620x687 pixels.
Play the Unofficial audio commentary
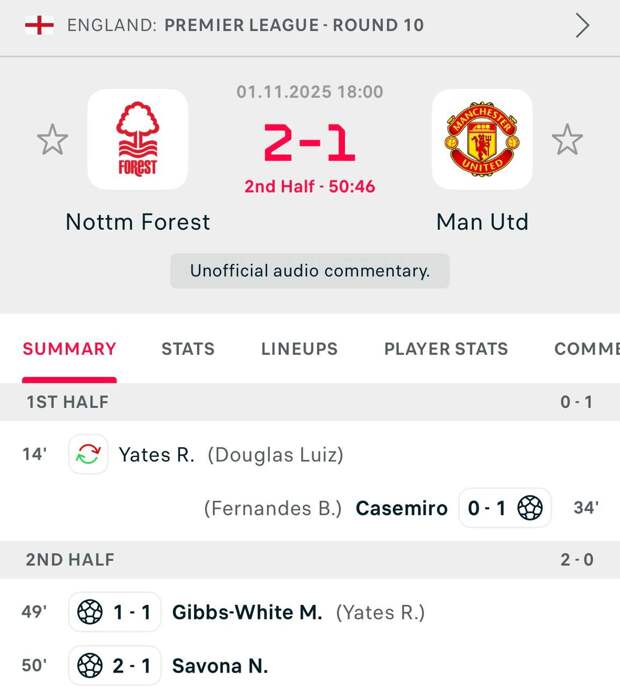[x=310, y=271]
